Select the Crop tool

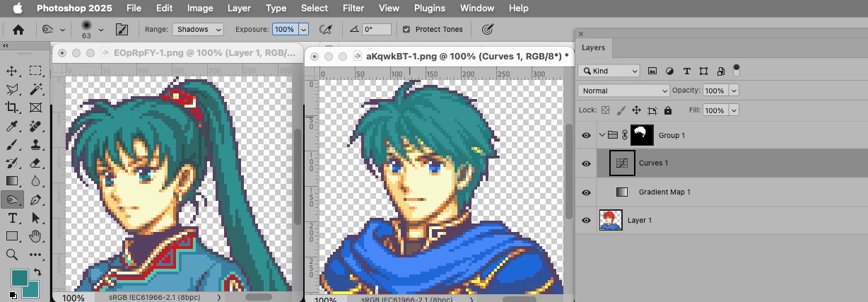coord(12,108)
